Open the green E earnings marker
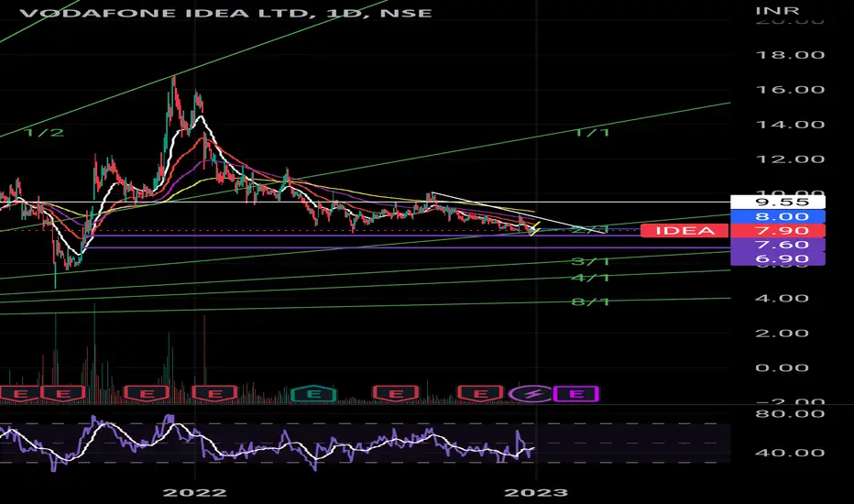The image size is (854, 504). [x=313, y=393]
